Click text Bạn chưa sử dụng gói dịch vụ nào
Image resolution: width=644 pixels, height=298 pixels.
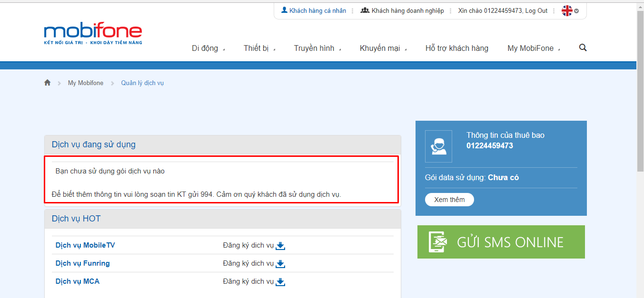coord(110,171)
